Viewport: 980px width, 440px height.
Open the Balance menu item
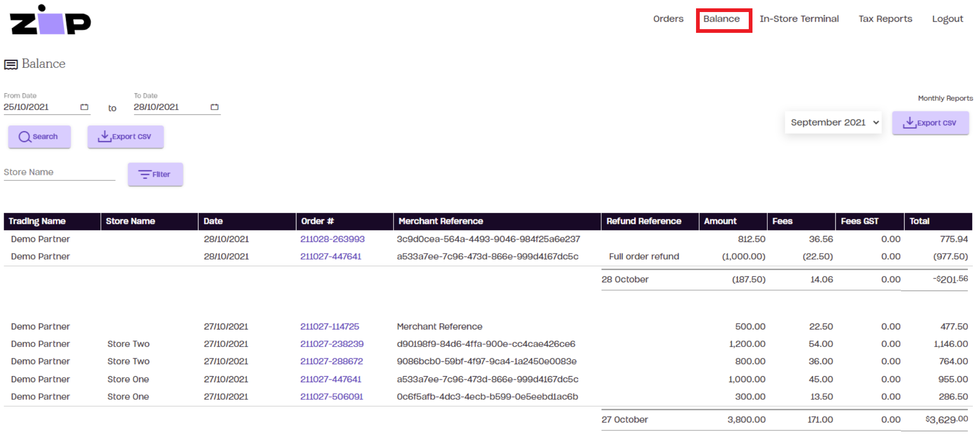(x=721, y=19)
